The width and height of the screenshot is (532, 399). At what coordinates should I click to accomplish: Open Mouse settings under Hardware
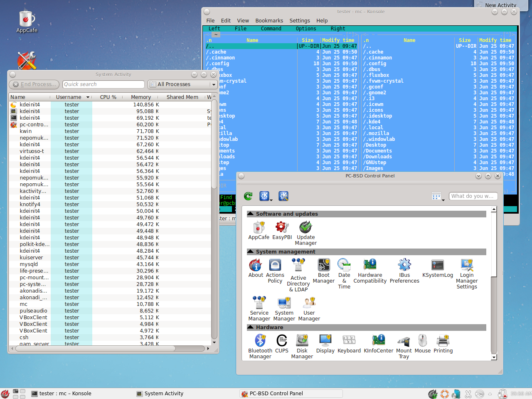coord(423,344)
